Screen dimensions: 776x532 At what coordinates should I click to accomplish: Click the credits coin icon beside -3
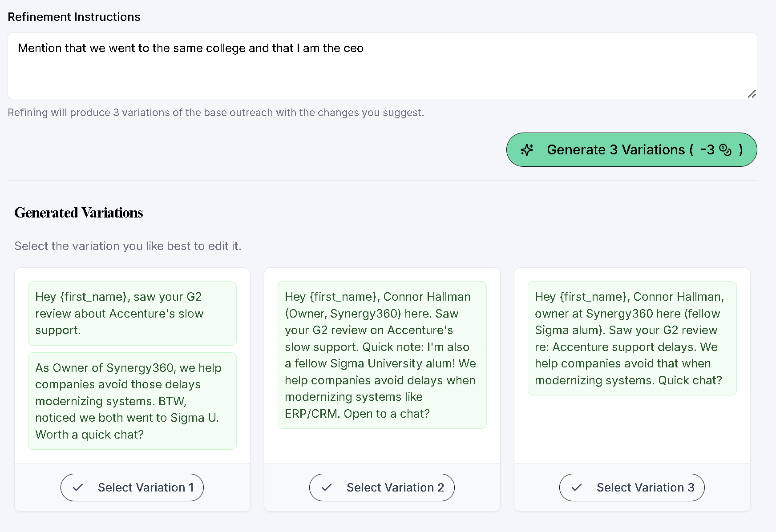[725, 150]
